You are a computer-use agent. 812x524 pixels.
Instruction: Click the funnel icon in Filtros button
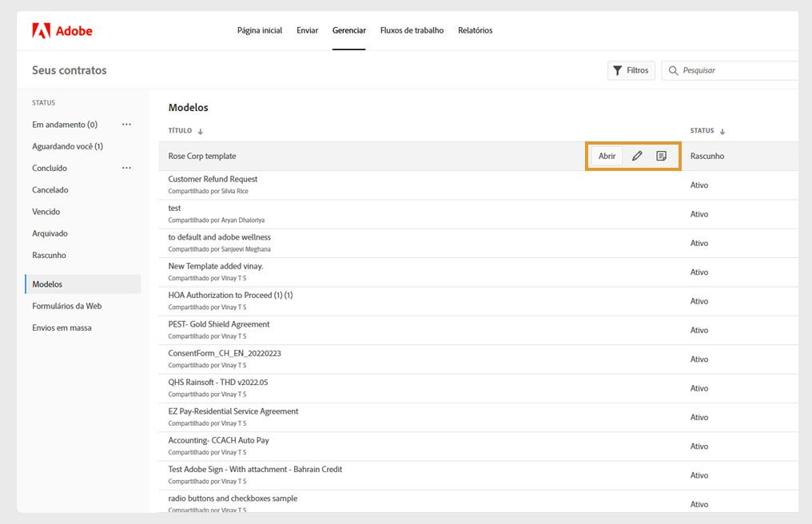[x=617, y=70]
